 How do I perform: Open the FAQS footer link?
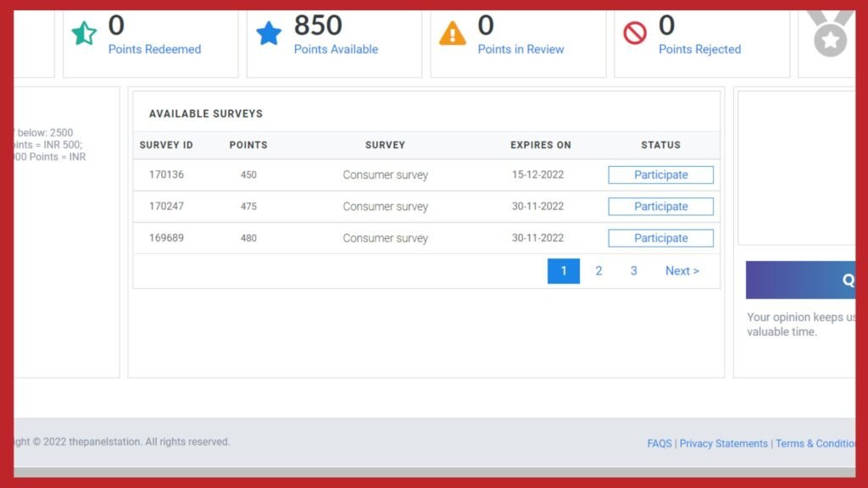[x=659, y=444]
